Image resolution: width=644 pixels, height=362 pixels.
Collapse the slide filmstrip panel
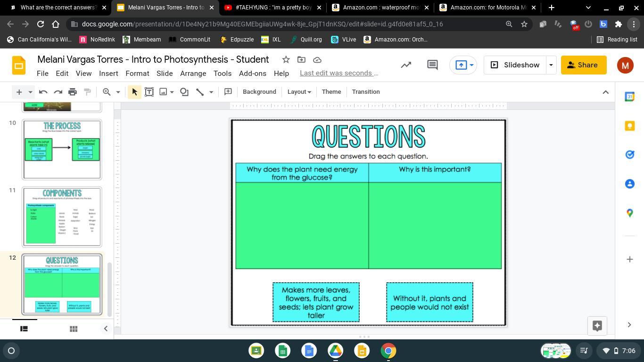point(106,329)
